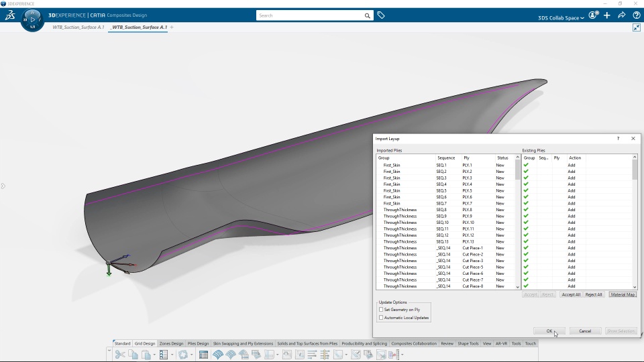Click the Cut scissors icon
Viewport: 644px width, 362px height.
point(120,355)
